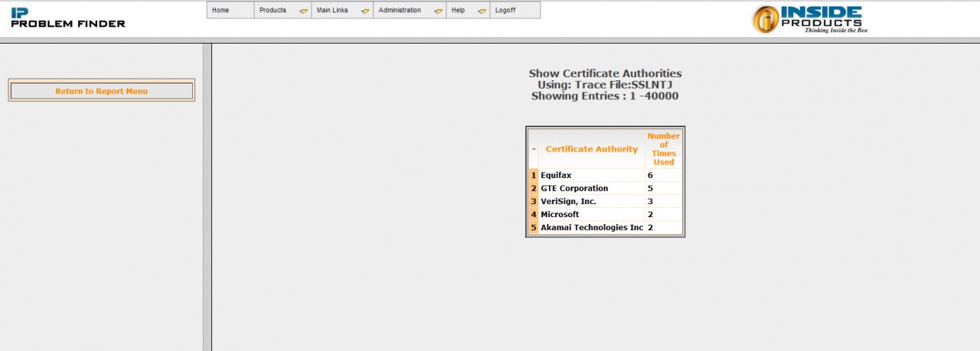980x351 pixels.
Task: Open the Home menu item
Action: pyautogui.click(x=230, y=11)
